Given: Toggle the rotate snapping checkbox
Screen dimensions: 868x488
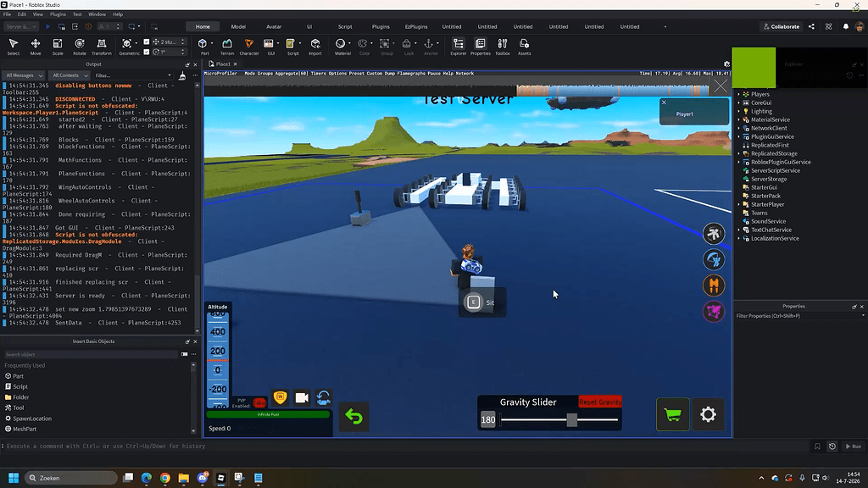Looking at the screenshot, I should [146, 52].
